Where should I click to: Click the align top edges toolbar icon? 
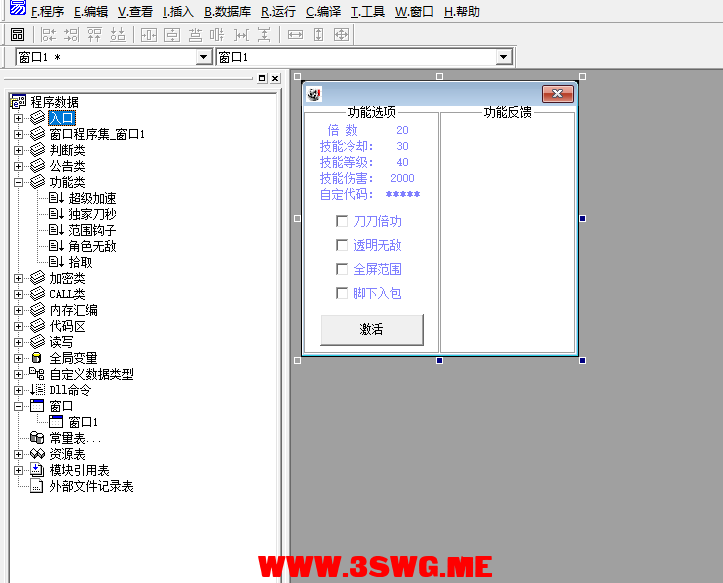coord(95,35)
